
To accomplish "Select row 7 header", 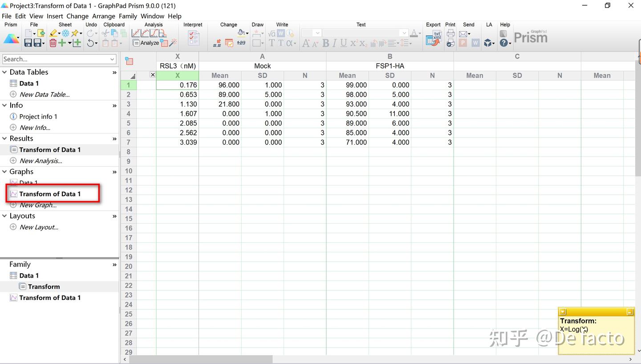I will point(128,142).
